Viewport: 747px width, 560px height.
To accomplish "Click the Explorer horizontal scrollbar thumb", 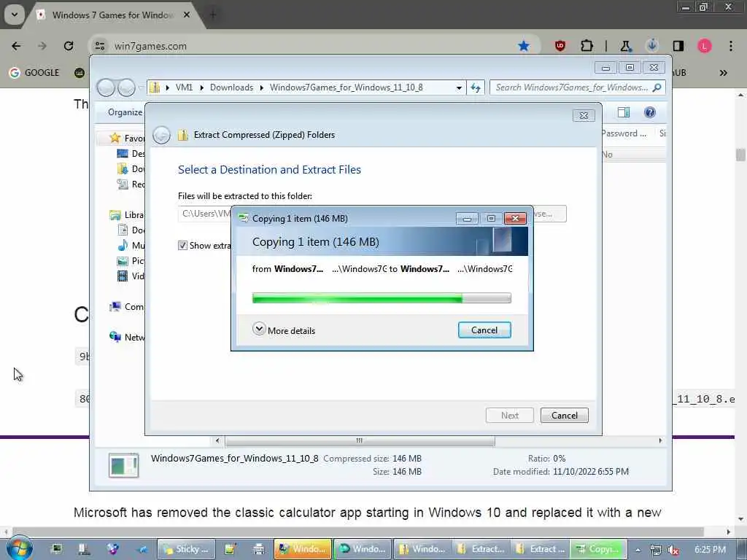I will (x=360, y=441).
